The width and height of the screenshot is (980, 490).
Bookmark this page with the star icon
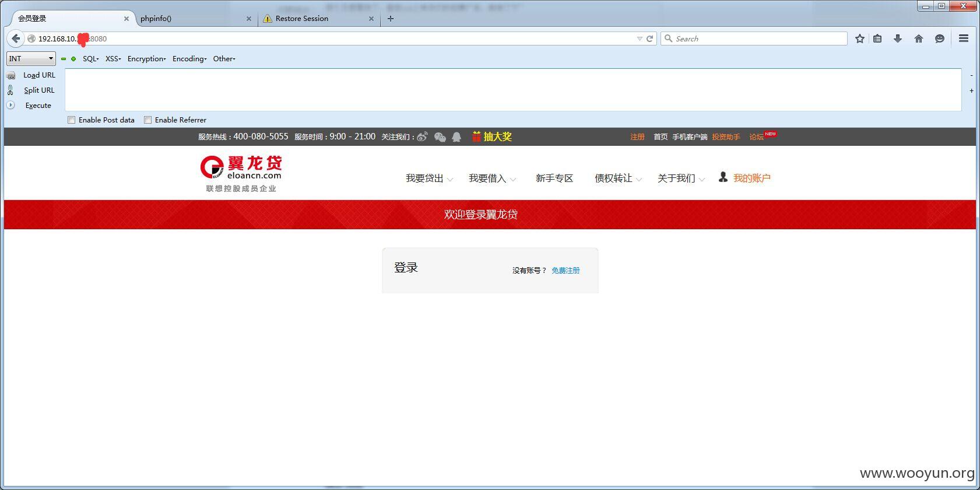(859, 38)
